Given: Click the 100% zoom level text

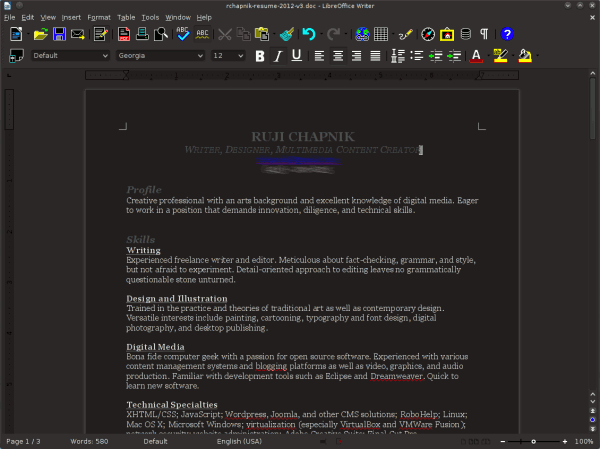Looking at the screenshot, I should (x=584, y=442).
